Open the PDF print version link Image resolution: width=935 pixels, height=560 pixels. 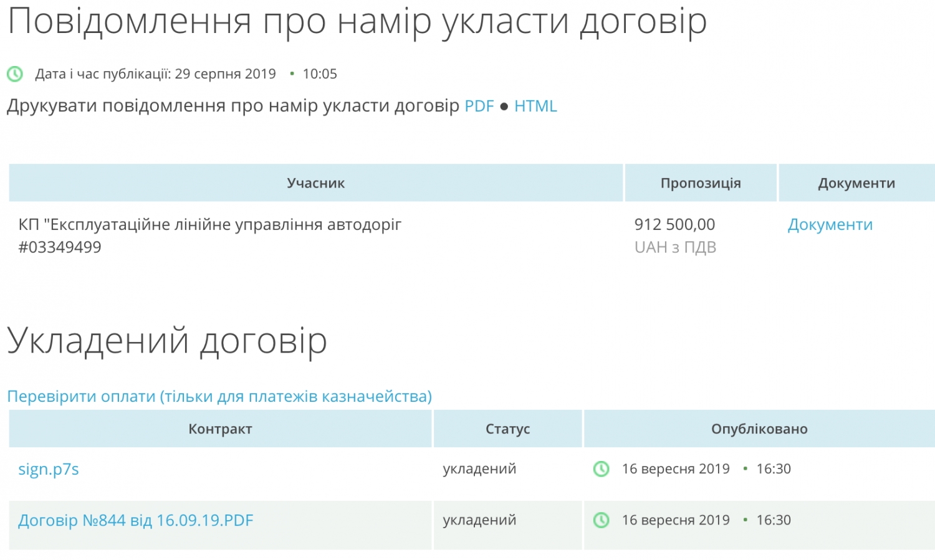479,107
